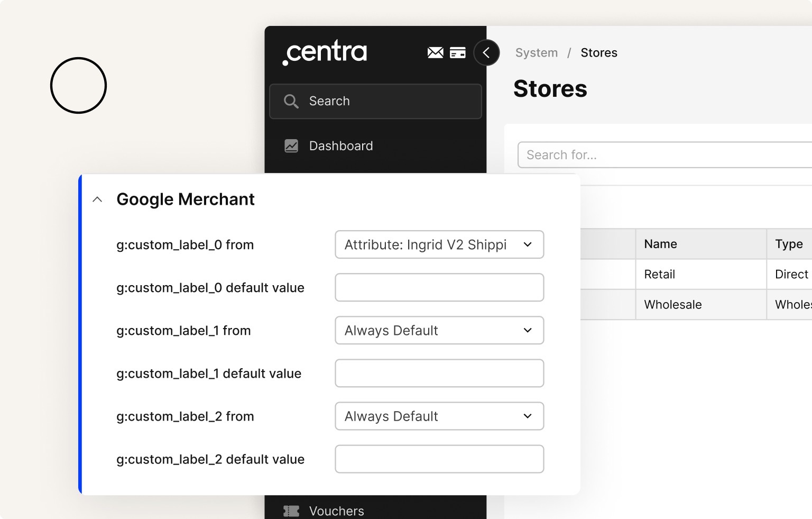Image resolution: width=812 pixels, height=519 pixels.
Task: Click the magnifier icon in sidebar search
Action: pos(291,101)
